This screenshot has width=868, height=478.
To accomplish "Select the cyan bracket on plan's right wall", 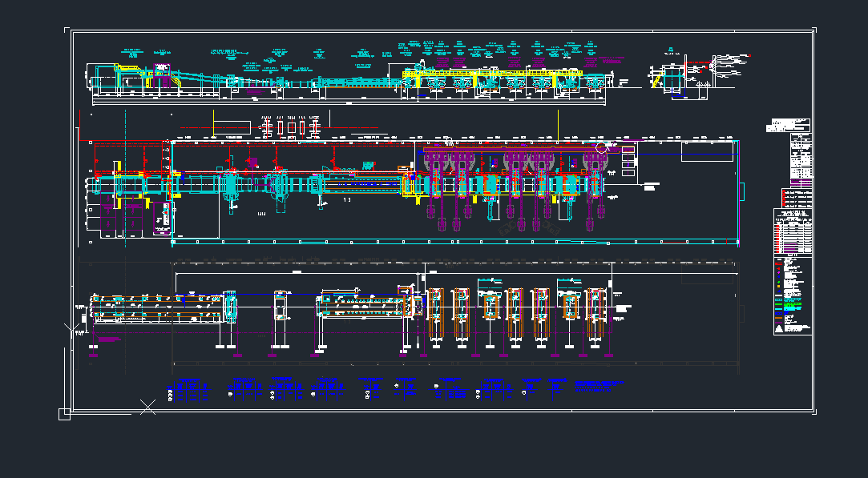I will coord(741,192).
